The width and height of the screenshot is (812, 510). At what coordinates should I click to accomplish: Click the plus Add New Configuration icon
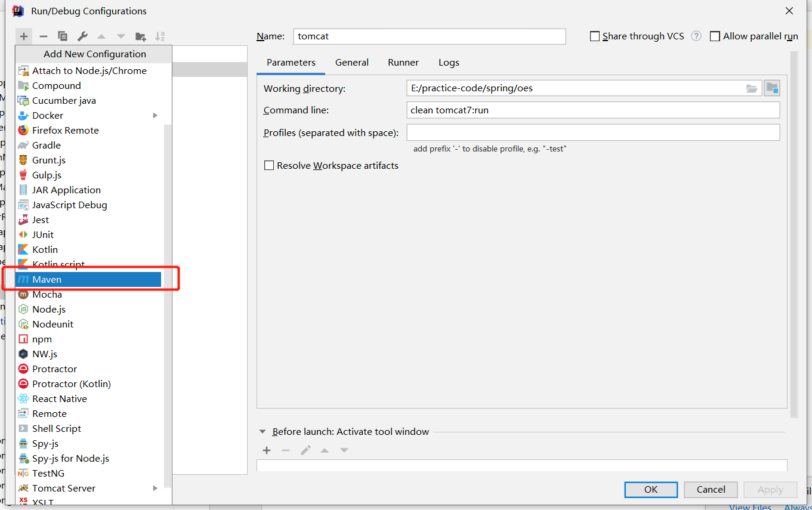coord(24,36)
